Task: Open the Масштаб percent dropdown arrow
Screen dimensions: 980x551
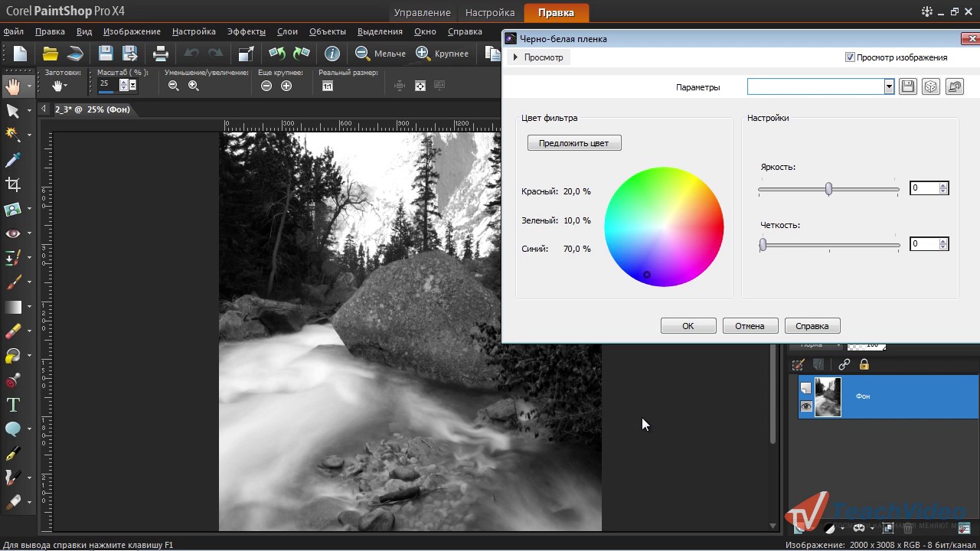Action: [x=133, y=86]
